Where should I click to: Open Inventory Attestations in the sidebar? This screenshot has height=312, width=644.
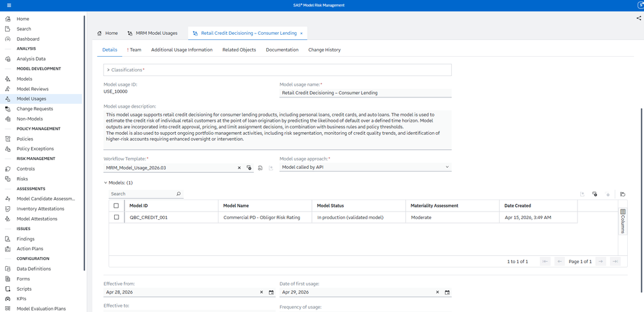[x=40, y=209]
